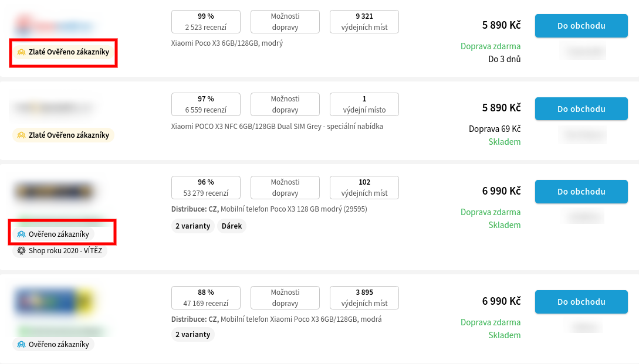Open 2 varianty of the Dárek offer
This screenshot has width=639, height=364.
point(193,226)
